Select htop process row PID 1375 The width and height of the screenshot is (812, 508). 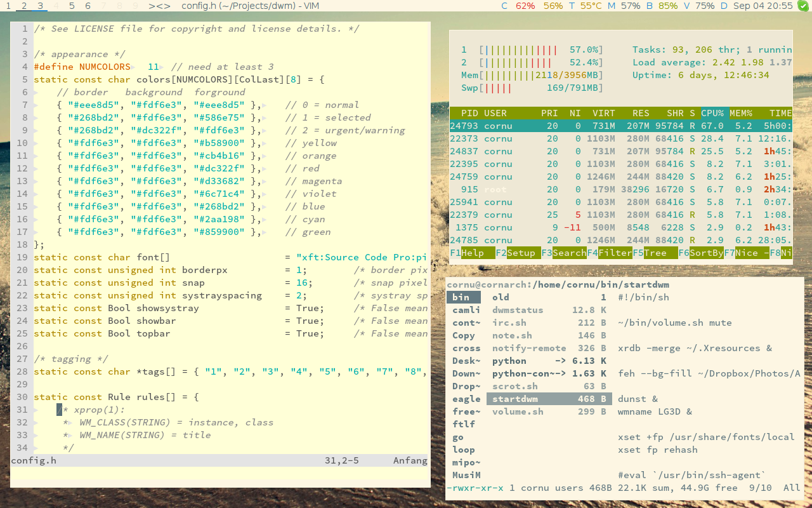point(621,227)
